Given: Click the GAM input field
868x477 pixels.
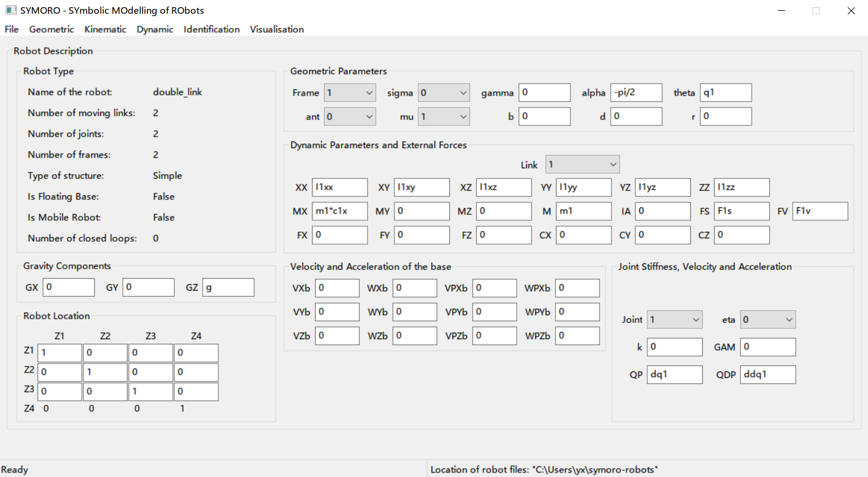Looking at the screenshot, I should click(x=768, y=347).
